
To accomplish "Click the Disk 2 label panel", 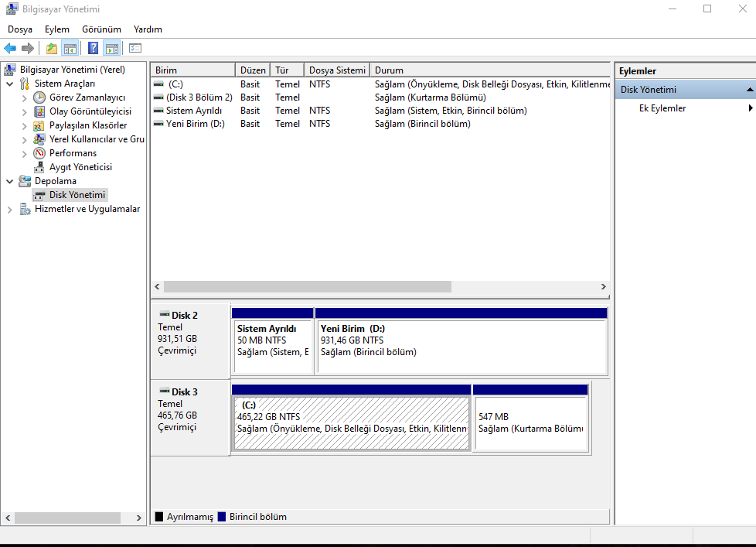I will (x=191, y=341).
